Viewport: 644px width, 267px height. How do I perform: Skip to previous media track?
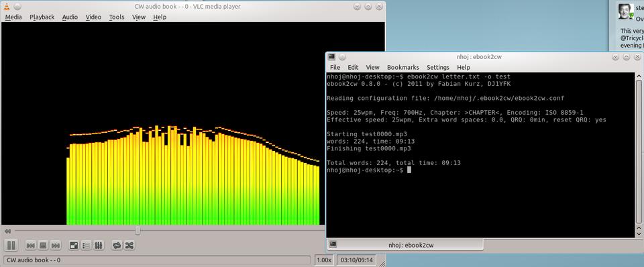[30, 246]
